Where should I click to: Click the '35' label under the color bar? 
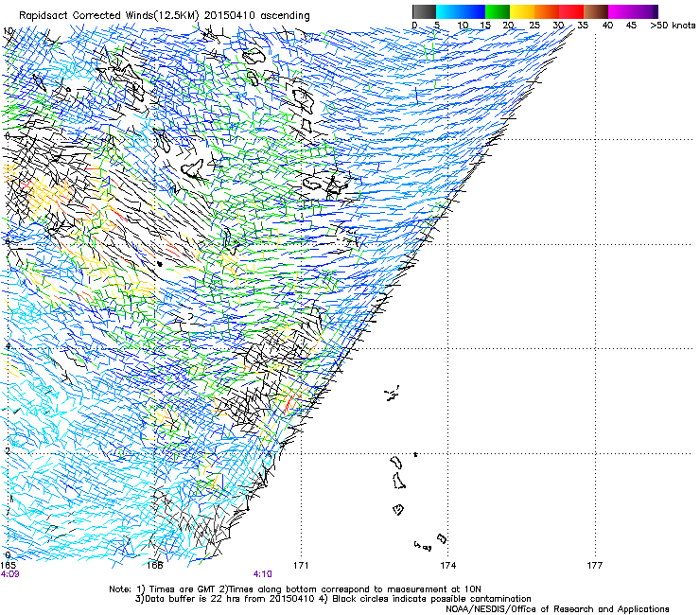coord(583,26)
